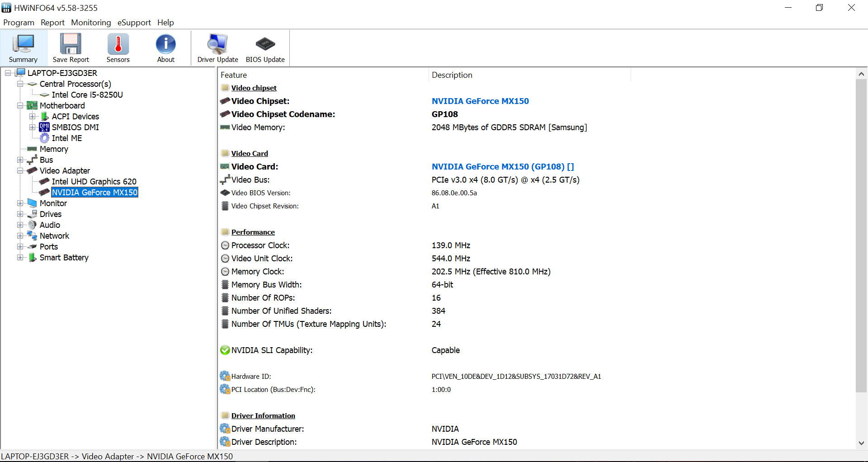868x462 pixels.
Task: Click the Processor Clock gauge icon
Action: (x=225, y=245)
